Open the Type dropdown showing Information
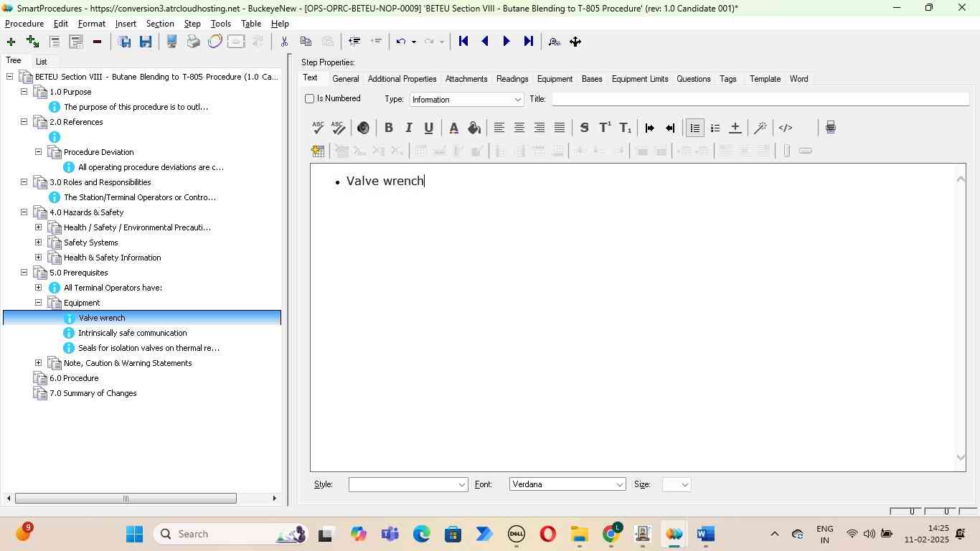This screenshot has width=980, height=551. point(466,100)
